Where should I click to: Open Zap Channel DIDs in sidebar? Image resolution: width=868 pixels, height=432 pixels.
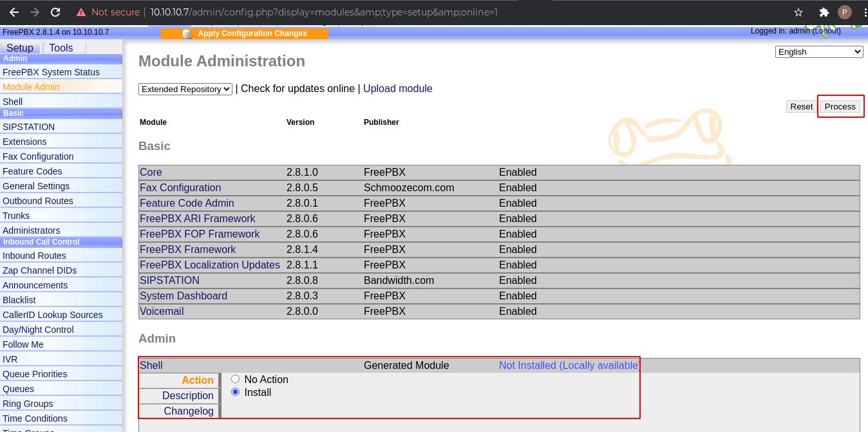(61, 270)
